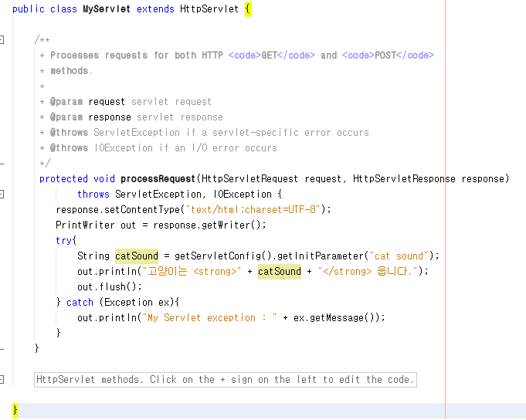Click '@throws ServletException' Javadoc line

click(209, 132)
